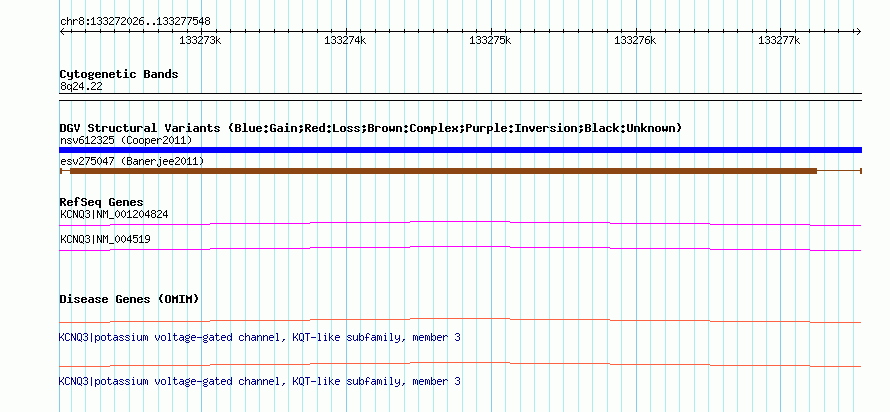Select the Cytogenetic Bands track heading
Viewport: 890px width, 412px height.
119,74
